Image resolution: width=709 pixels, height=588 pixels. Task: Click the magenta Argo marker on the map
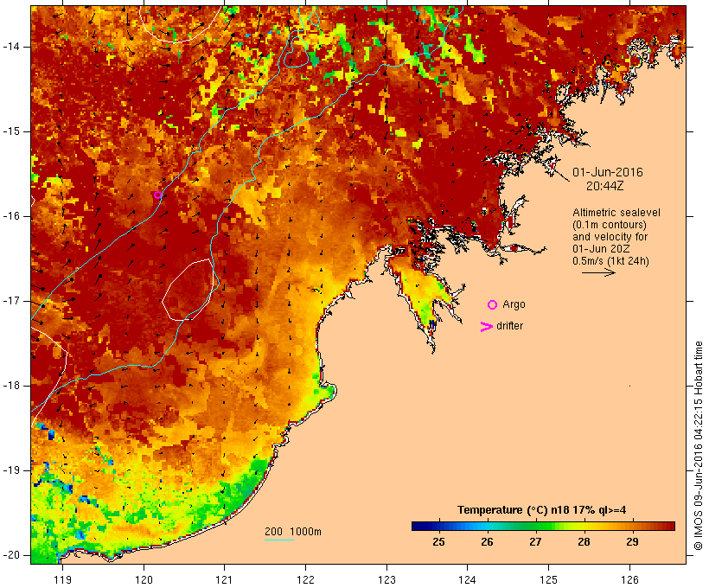157,195
